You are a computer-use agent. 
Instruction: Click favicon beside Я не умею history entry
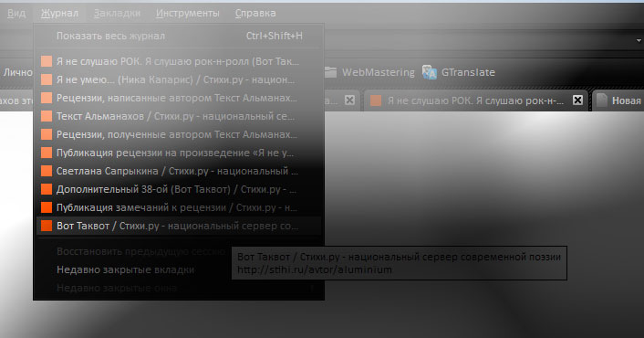click(x=47, y=79)
